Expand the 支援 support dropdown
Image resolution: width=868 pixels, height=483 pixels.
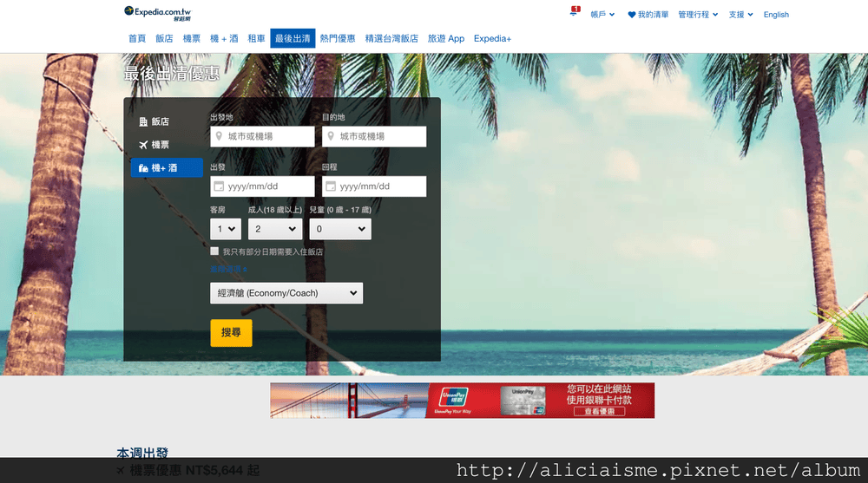pyautogui.click(x=740, y=15)
